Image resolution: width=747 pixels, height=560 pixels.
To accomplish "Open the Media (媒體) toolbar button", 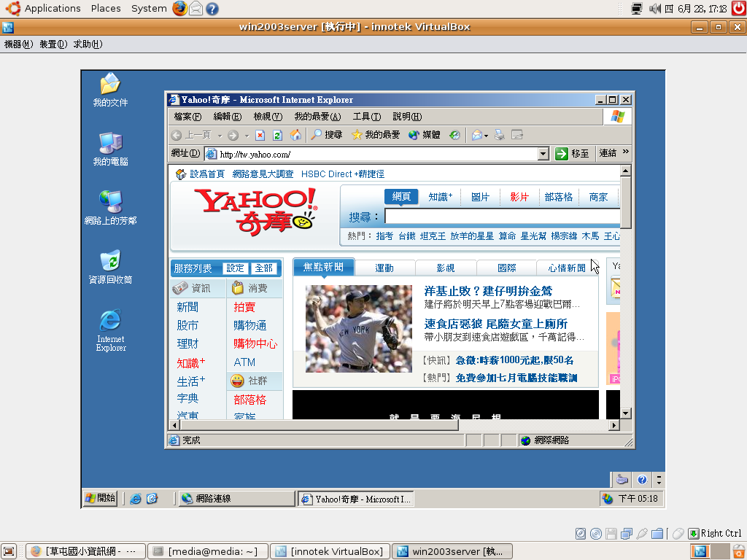I will [x=425, y=135].
